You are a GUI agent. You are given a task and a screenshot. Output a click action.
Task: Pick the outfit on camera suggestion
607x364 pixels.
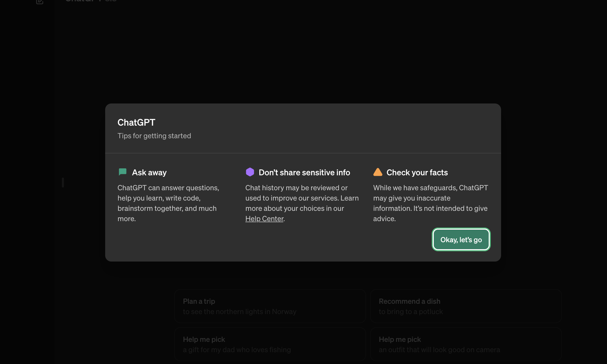click(466, 344)
